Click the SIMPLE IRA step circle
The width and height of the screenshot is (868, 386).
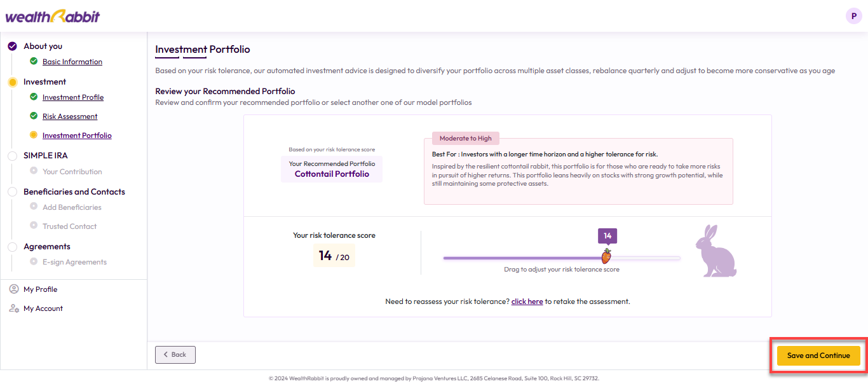(12, 156)
